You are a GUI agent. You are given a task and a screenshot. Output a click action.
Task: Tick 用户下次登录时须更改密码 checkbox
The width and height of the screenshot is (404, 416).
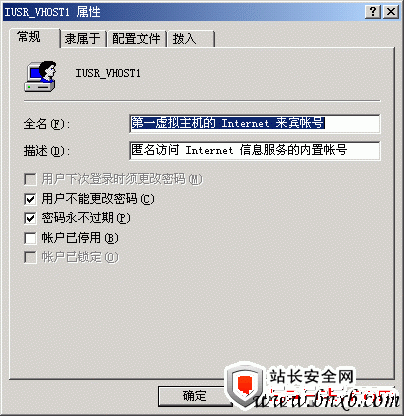pos(30,179)
